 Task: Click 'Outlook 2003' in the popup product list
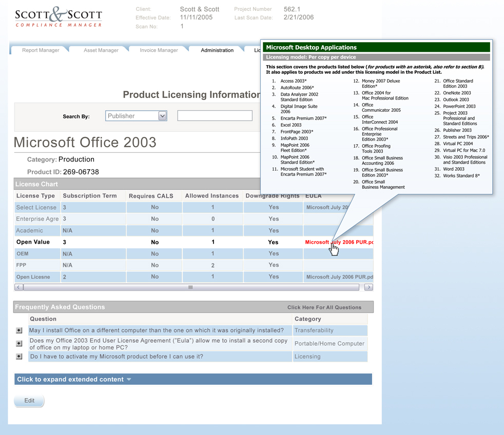(x=456, y=100)
